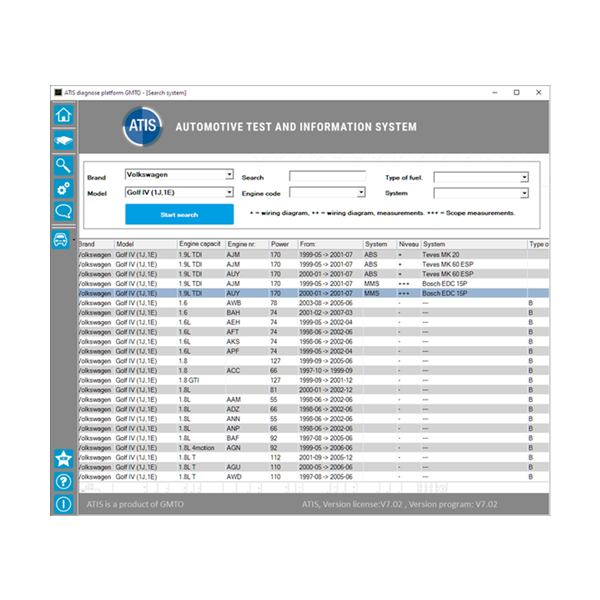Open the question mark help icon
This screenshot has width=600, height=600.
click(x=64, y=481)
